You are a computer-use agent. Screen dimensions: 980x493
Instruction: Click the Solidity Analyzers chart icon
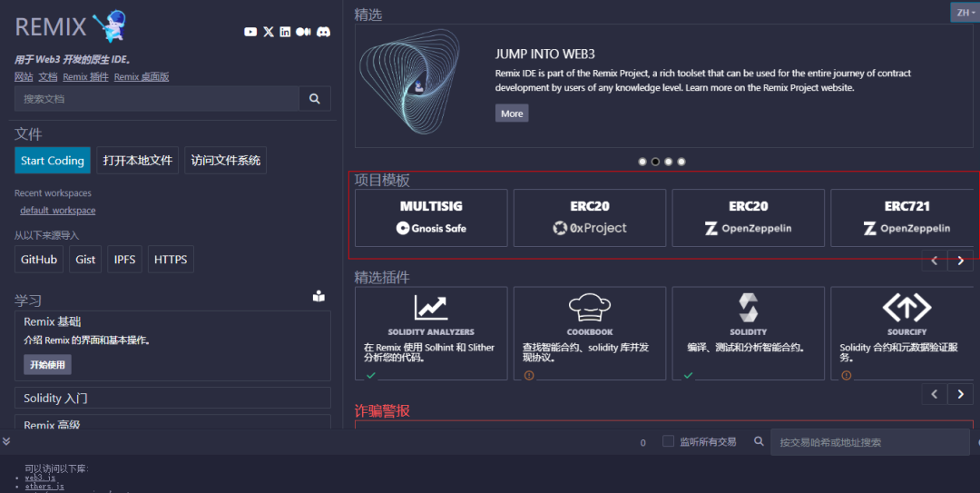click(x=431, y=307)
